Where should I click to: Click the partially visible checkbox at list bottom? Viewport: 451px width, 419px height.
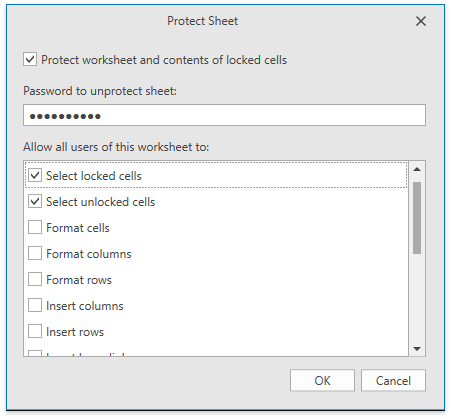pyautogui.click(x=35, y=353)
